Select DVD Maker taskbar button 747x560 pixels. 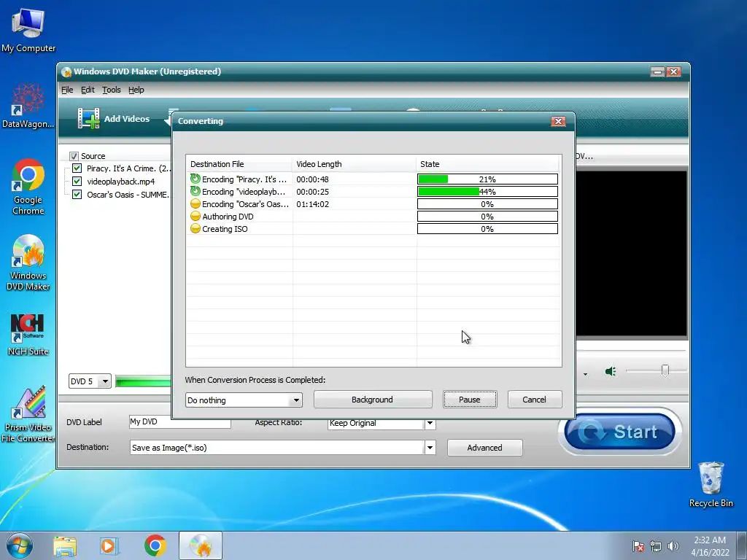point(201,545)
